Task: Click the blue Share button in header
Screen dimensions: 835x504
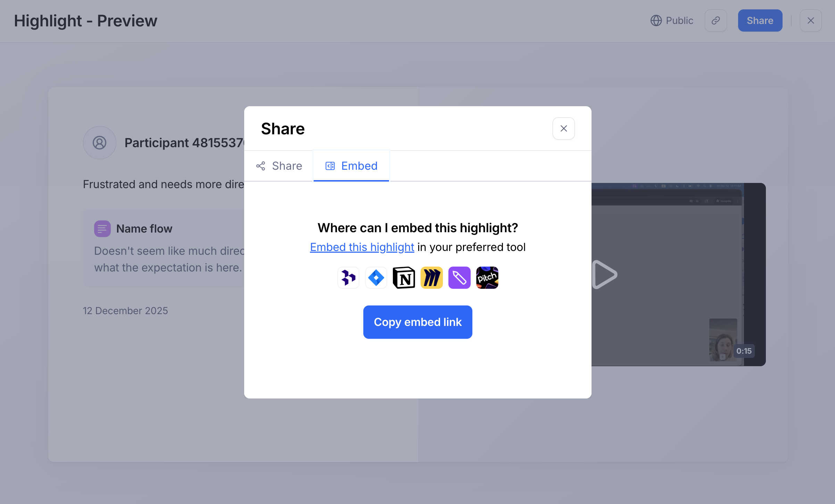Action: 760,21
